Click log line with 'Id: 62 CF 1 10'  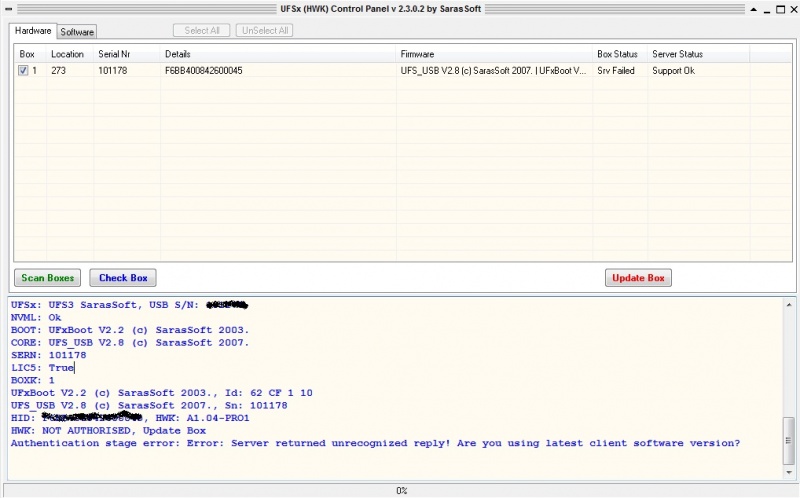point(162,393)
